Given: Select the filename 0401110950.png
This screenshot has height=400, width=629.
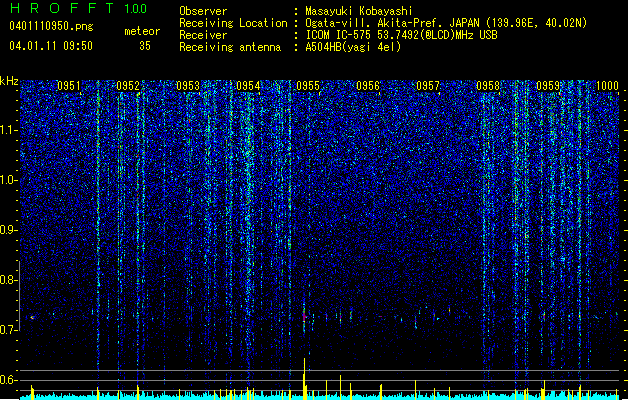Looking at the screenshot, I should 51,27.
